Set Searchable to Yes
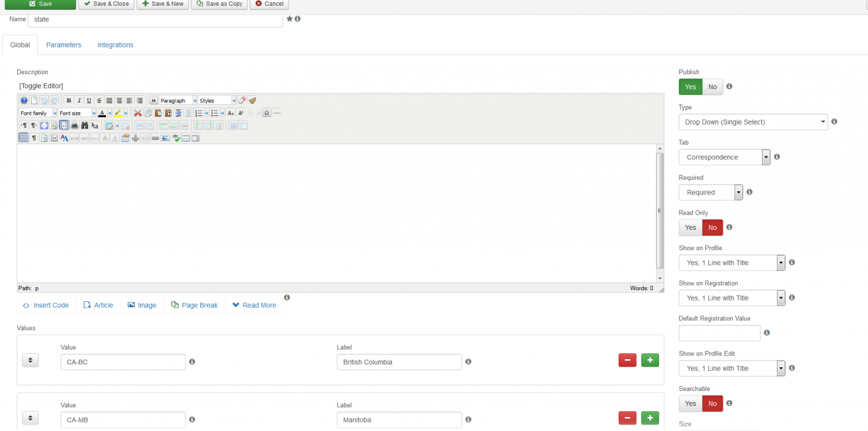The height and width of the screenshot is (431, 868). click(x=690, y=404)
